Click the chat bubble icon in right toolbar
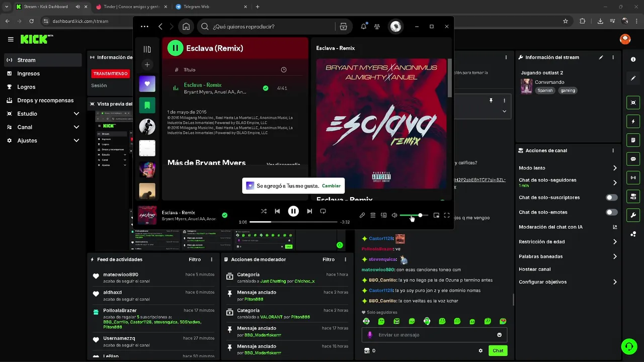Image resolution: width=644 pixels, height=362 pixels. (633, 159)
